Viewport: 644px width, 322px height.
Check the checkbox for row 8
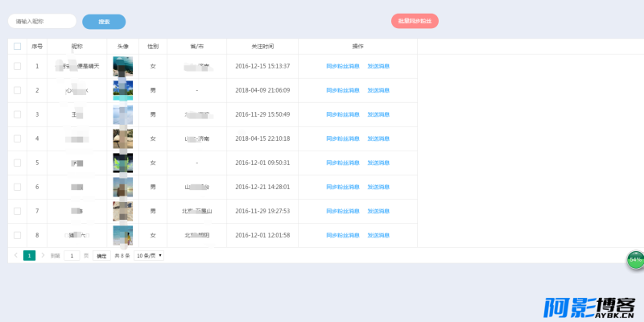click(x=17, y=235)
